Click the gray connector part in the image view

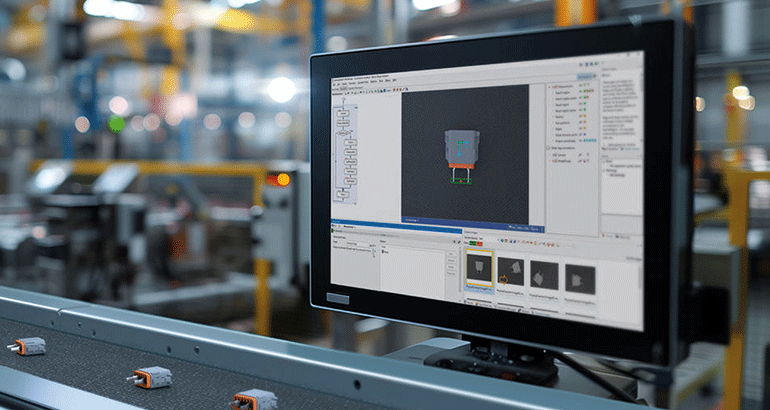(462, 146)
